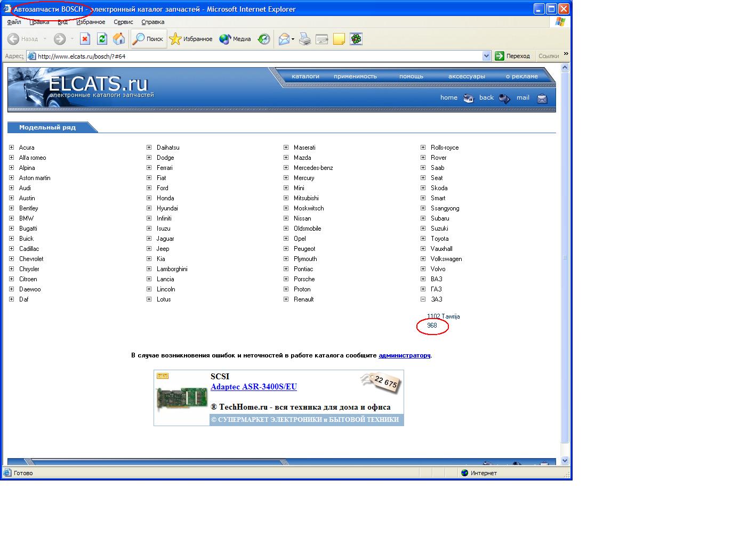This screenshot has width=756, height=546.
Task: Collapse the ЗАЗ tree node
Action: (x=423, y=299)
